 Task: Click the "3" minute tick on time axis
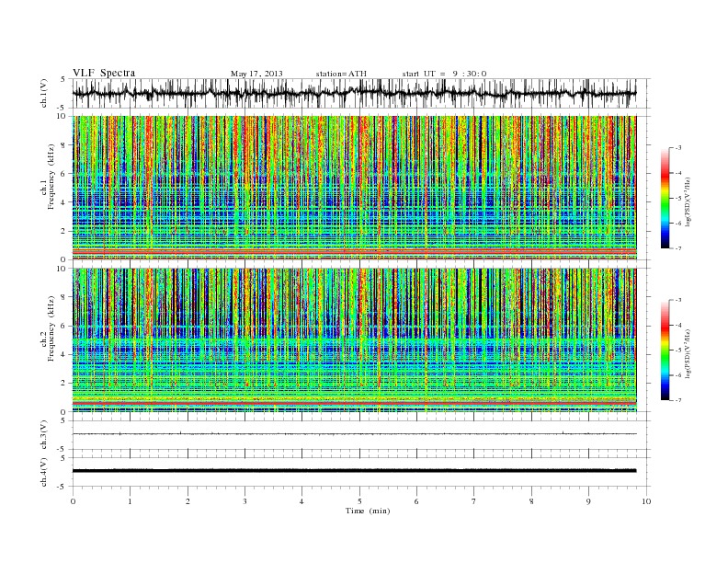click(245, 501)
